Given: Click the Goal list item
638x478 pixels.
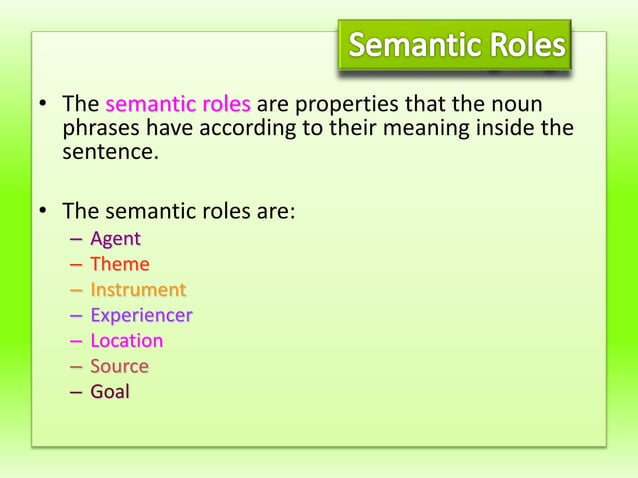Looking at the screenshot, I should point(110,392).
